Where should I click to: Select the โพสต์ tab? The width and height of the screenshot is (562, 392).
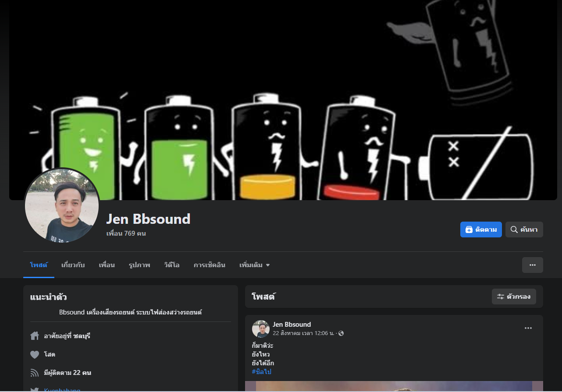(39, 265)
